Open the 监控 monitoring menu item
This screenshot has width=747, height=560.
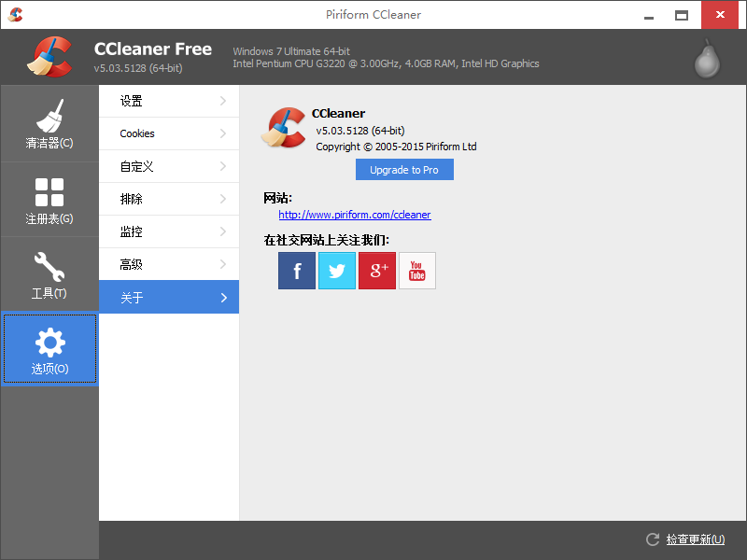point(169,231)
